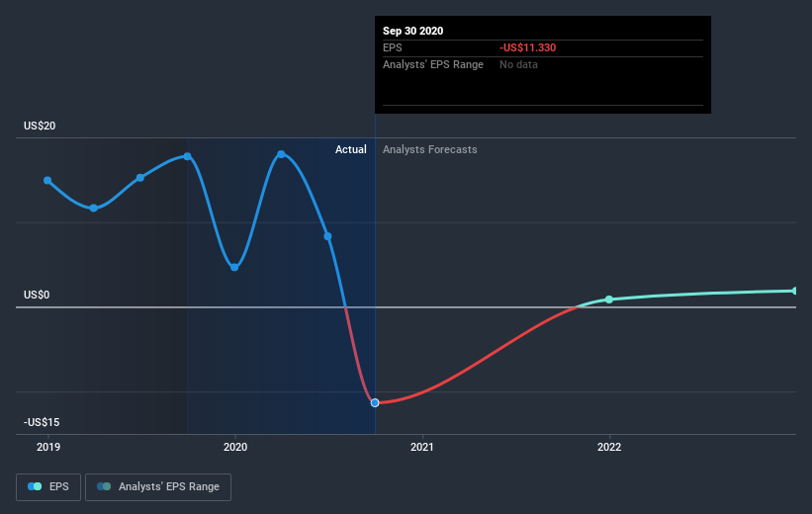Toggle the EPS legend button

point(48,487)
